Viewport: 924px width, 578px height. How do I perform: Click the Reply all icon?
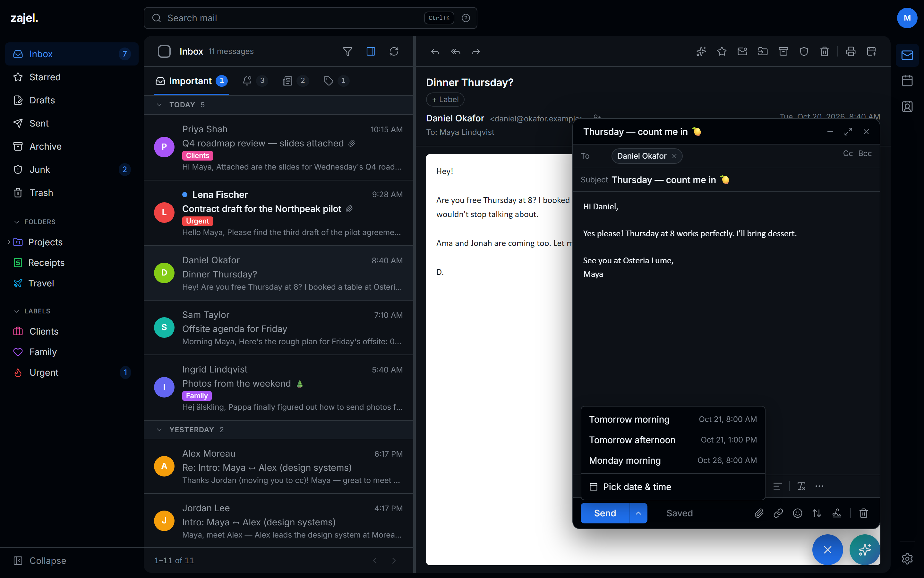click(456, 51)
